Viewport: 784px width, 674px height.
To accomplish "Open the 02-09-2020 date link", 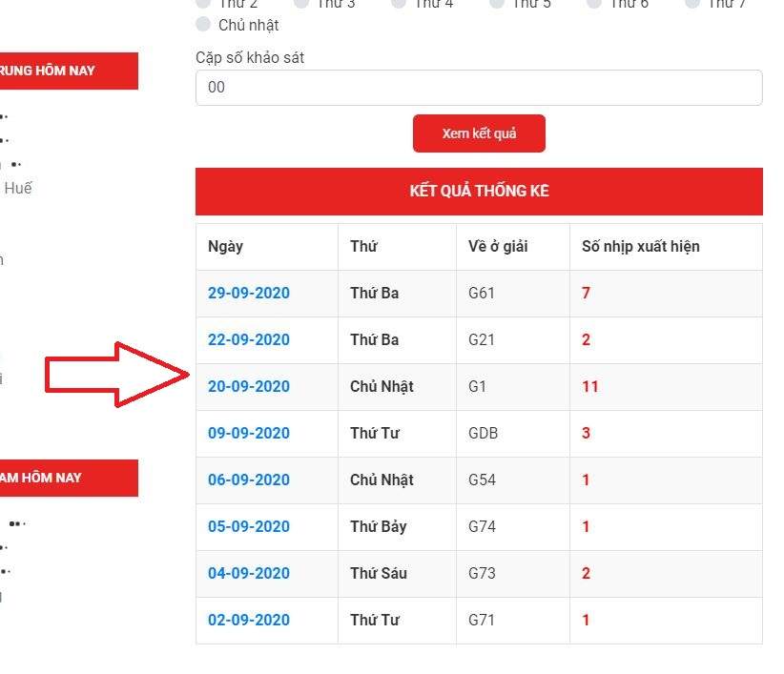I will (249, 621).
